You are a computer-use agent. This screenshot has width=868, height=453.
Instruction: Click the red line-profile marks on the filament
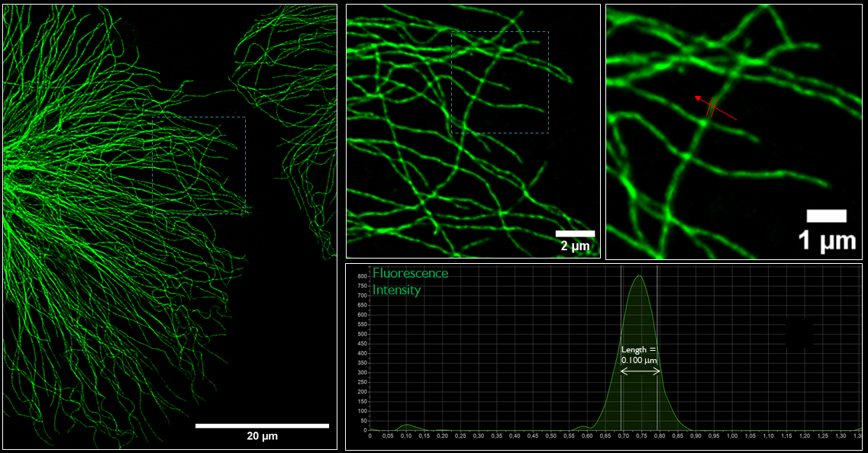[x=711, y=107]
